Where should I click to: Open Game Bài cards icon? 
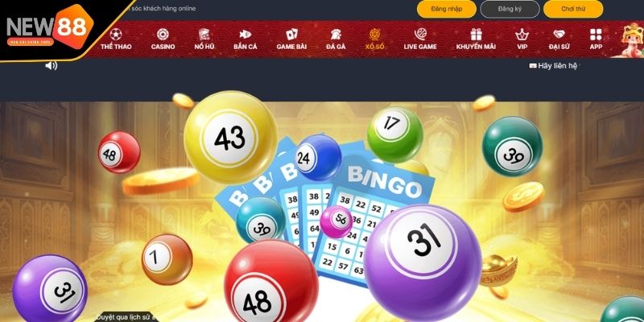291,34
